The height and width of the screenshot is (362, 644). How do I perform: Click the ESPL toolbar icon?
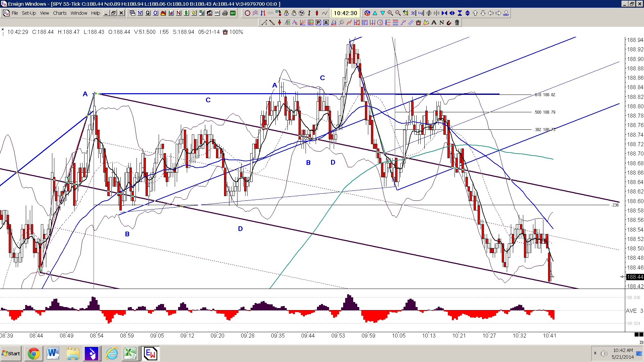pyautogui.click(x=217, y=13)
